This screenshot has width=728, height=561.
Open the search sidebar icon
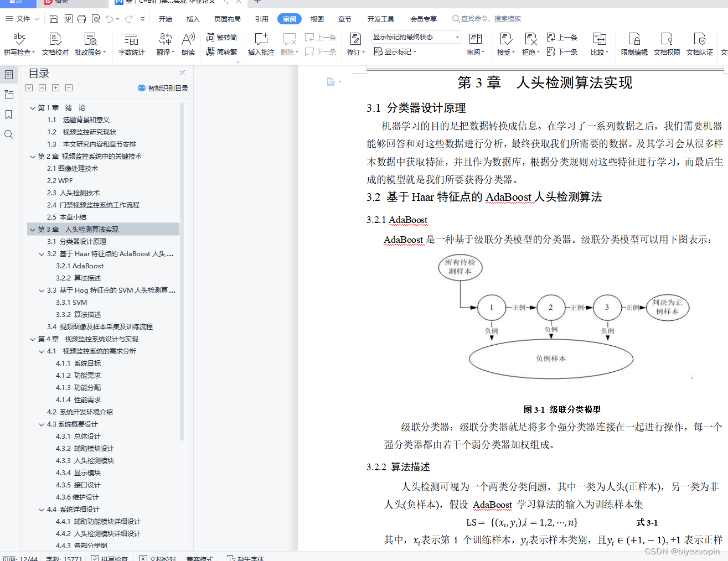tap(9, 134)
